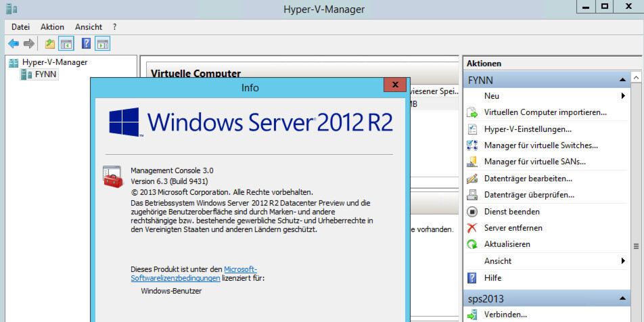
Task: Open Manager für virtuelle SANs...
Action: click(534, 162)
